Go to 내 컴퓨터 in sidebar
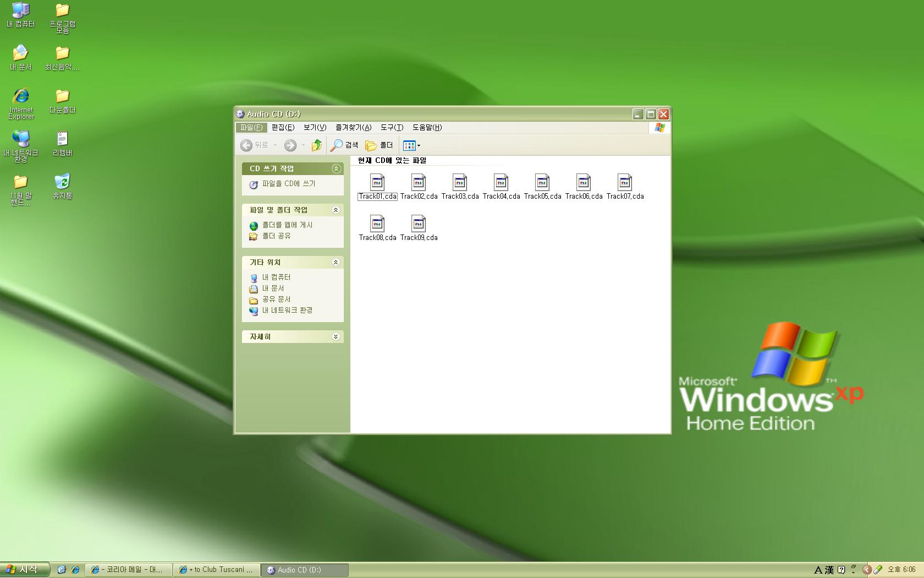The image size is (924, 578). click(276, 277)
